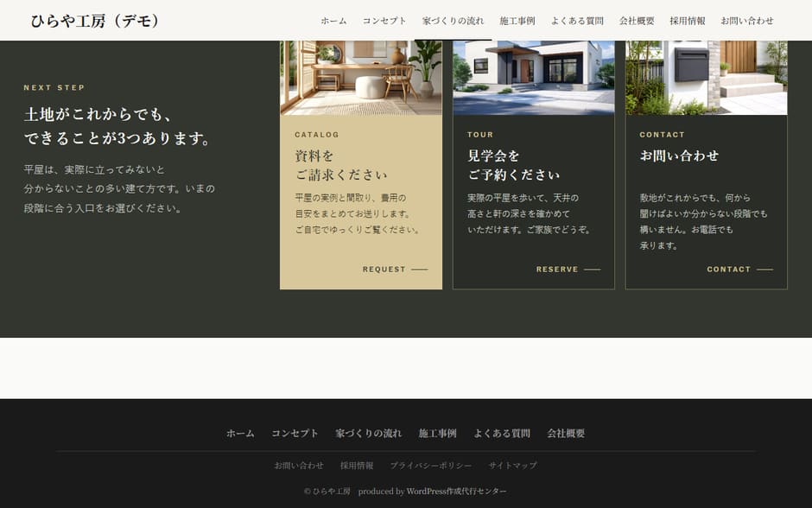Open 採用情報 in the footer sub-links
Viewport: 812px width, 508px height.
tap(357, 466)
